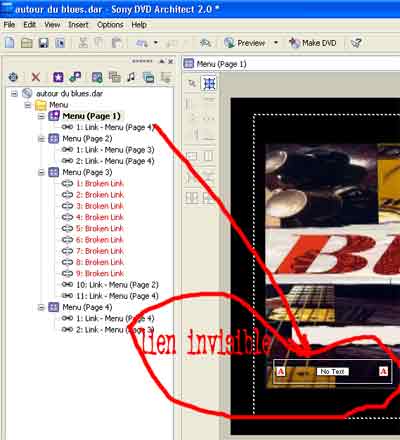This screenshot has height=440, width=400.
Task: Click the music note icon
Action: [131, 77]
